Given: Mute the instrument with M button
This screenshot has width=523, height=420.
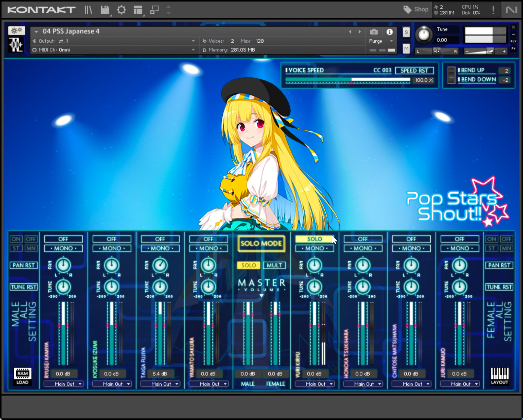Looking at the screenshot, I should [x=406, y=49].
